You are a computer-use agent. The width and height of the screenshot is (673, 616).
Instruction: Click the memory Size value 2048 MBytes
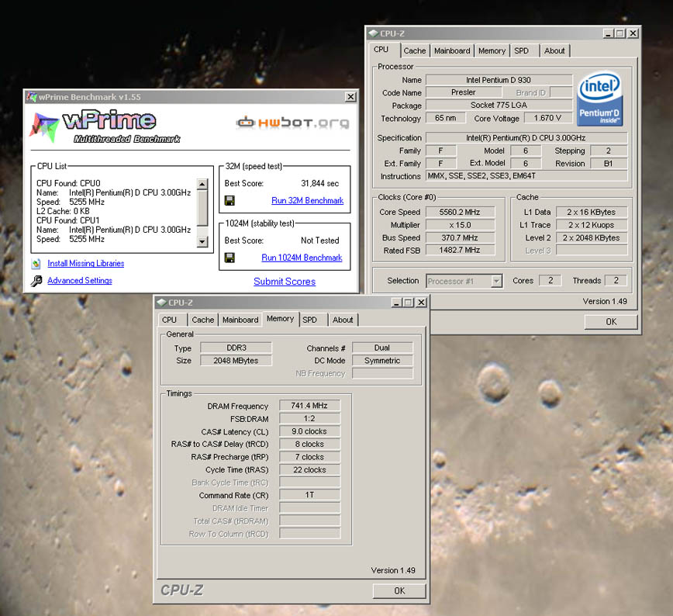236,361
